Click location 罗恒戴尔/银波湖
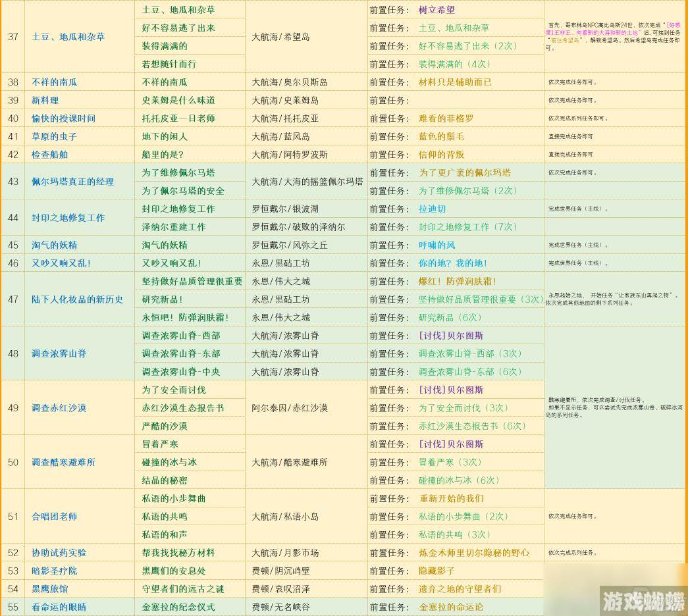This screenshot has width=688, height=616. [285, 209]
